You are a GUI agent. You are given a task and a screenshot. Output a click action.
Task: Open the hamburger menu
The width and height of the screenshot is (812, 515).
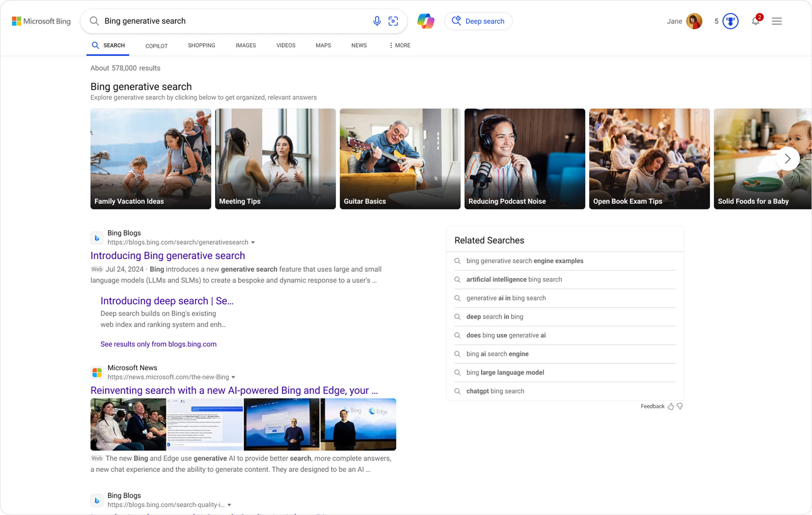[777, 21]
